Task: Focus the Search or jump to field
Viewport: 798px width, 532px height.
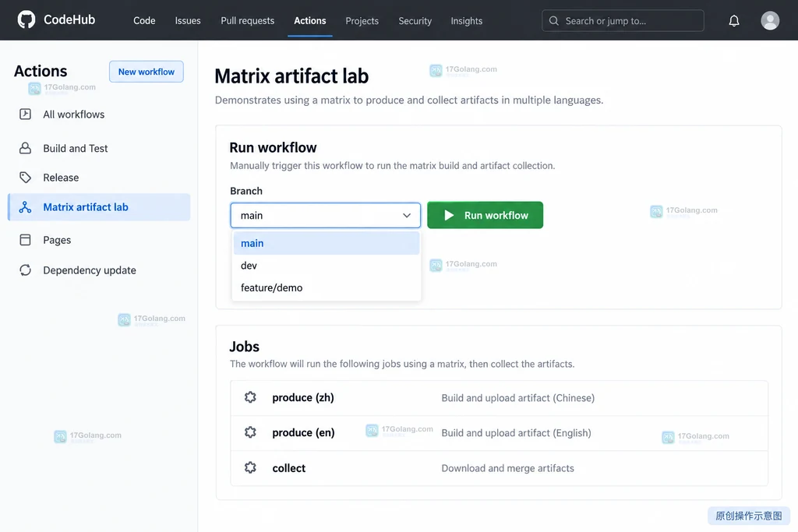Action: click(x=623, y=21)
